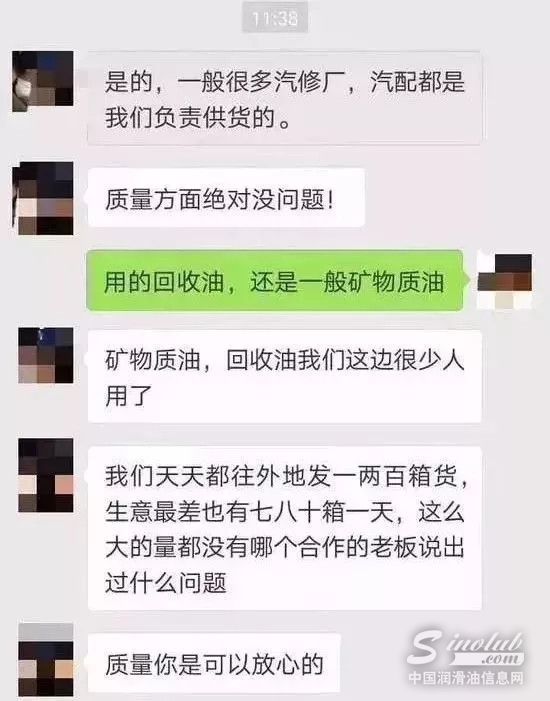550x701 pixels.
Task: Click the 11:38 timestamp label
Action: (275, 17)
